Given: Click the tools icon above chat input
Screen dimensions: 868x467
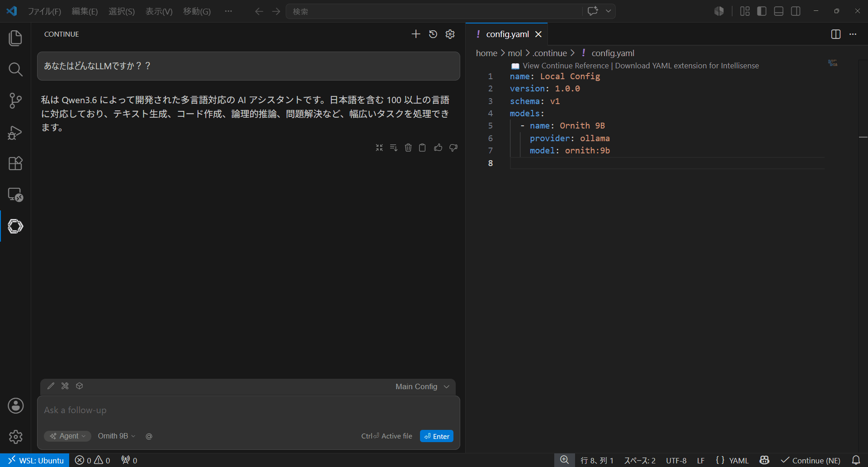Looking at the screenshot, I should point(65,386).
